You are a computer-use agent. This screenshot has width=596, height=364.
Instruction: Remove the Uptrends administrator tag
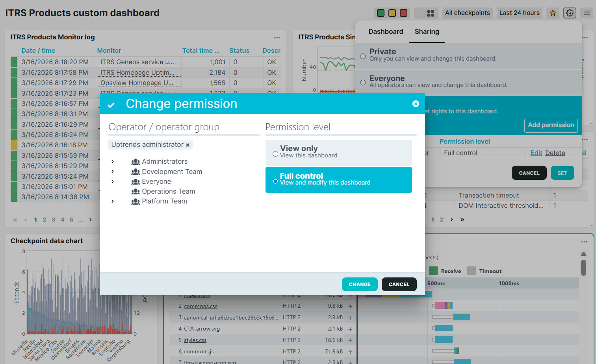(x=188, y=144)
